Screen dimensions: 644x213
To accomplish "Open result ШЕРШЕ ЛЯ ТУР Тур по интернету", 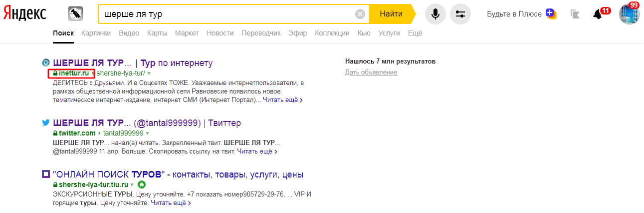I will (x=133, y=63).
